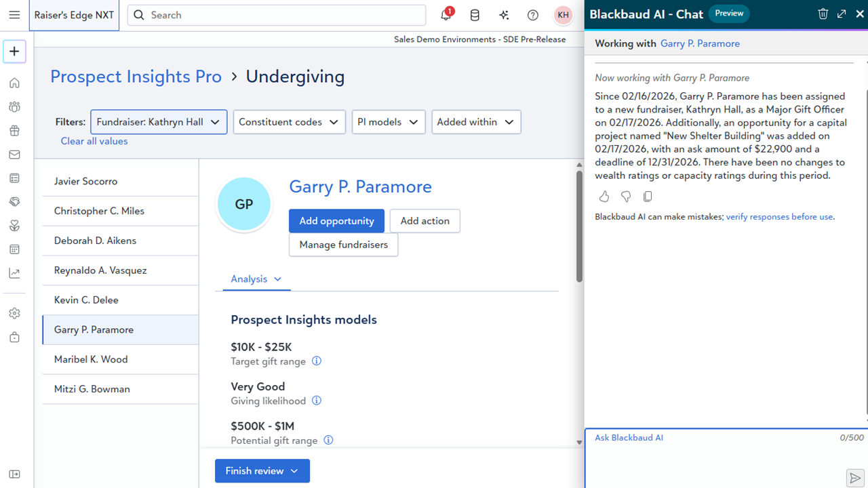Open the notifications bell icon

(446, 15)
